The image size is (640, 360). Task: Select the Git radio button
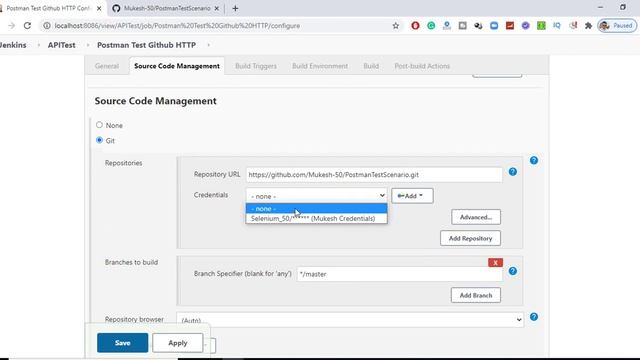[x=99, y=140]
